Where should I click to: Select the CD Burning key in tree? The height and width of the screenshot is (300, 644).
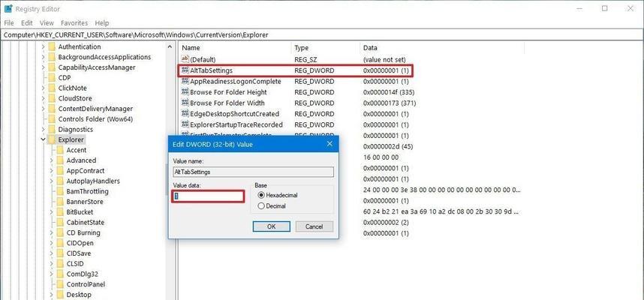pos(83,232)
